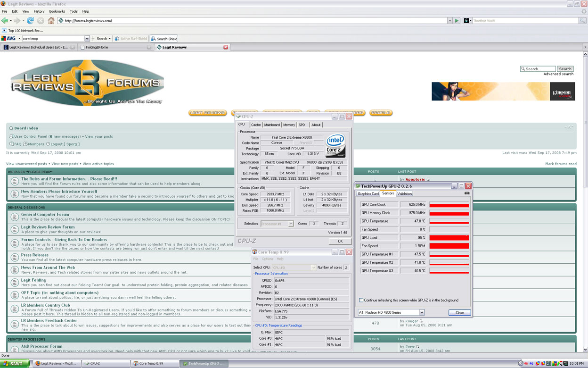Viewport: 588px width, 368px height.
Task: Click the GPU Load red graph bar
Action: click(449, 237)
